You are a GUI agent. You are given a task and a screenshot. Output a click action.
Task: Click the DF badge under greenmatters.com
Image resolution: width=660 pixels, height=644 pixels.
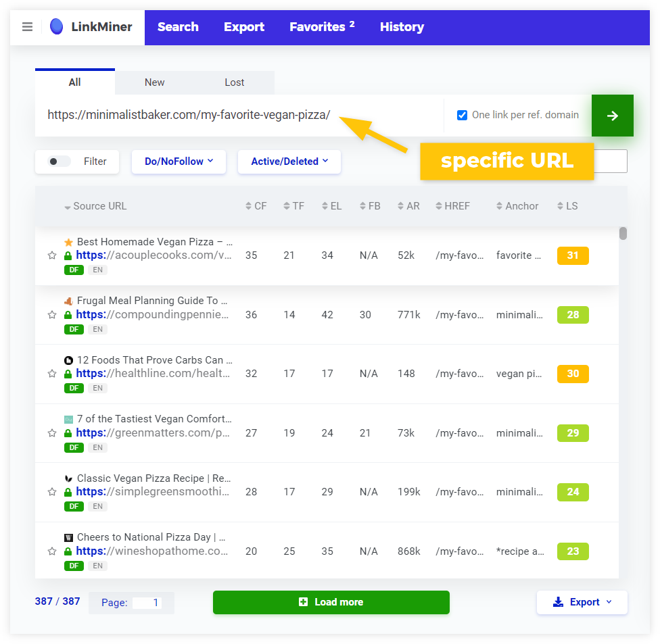point(74,447)
